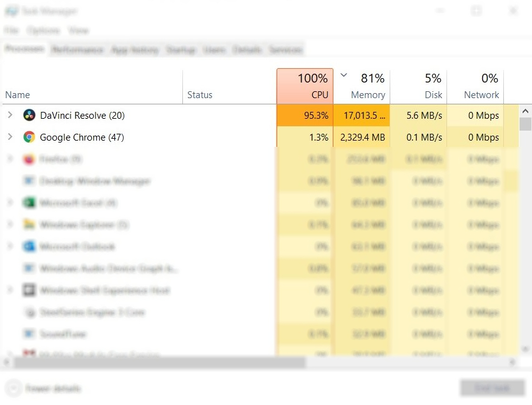Click the Google Chrome app icon
This screenshot has height=405, width=532.
pyautogui.click(x=29, y=137)
